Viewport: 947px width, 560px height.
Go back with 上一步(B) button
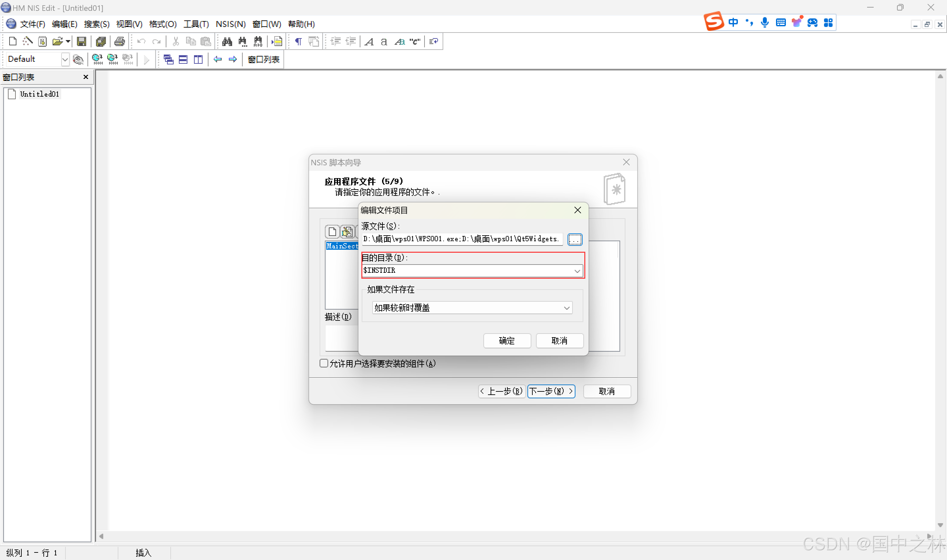point(502,391)
